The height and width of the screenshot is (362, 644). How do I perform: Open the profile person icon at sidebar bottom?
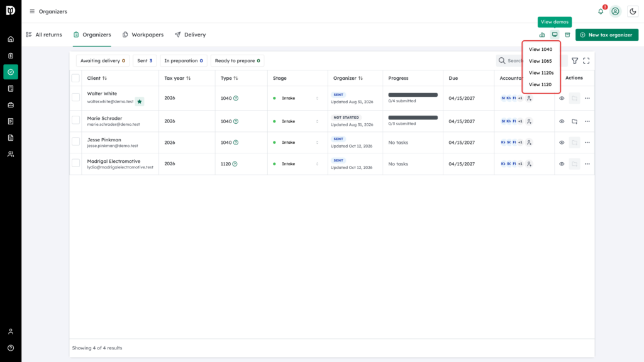point(11,332)
